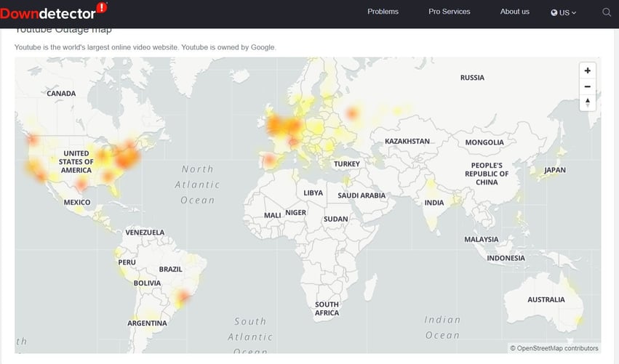Click the KAZAKHSTAN map label
This screenshot has height=364, width=619.
pyautogui.click(x=407, y=141)
